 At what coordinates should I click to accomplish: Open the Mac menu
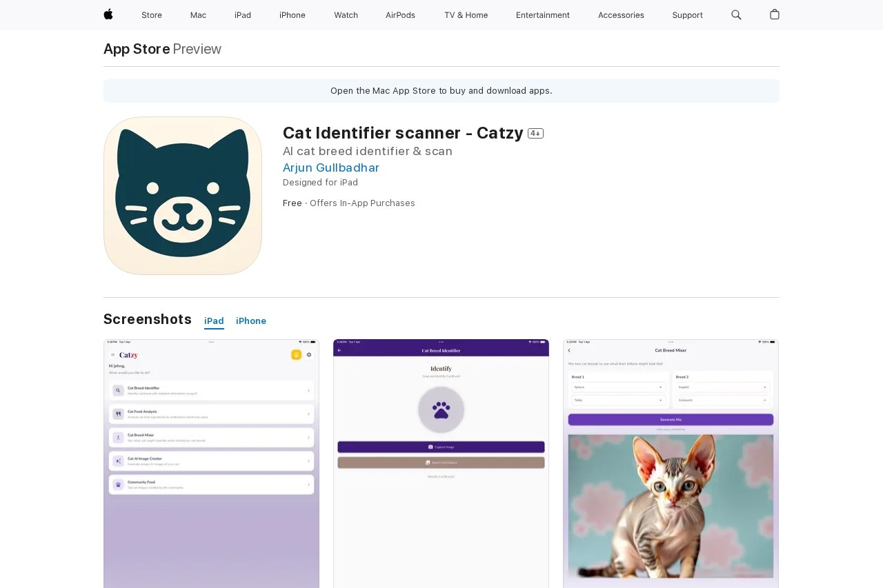[198, 15]
